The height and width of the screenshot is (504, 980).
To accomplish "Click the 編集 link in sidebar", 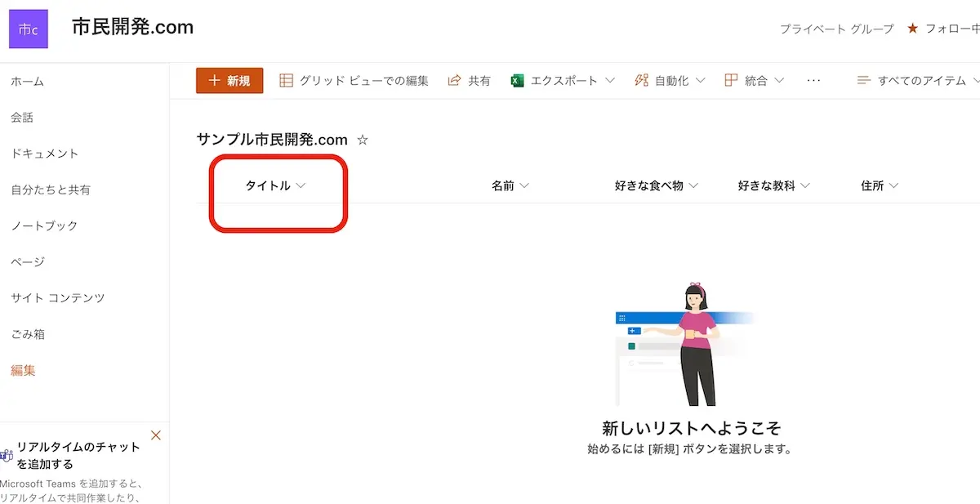I will point(23,370).
